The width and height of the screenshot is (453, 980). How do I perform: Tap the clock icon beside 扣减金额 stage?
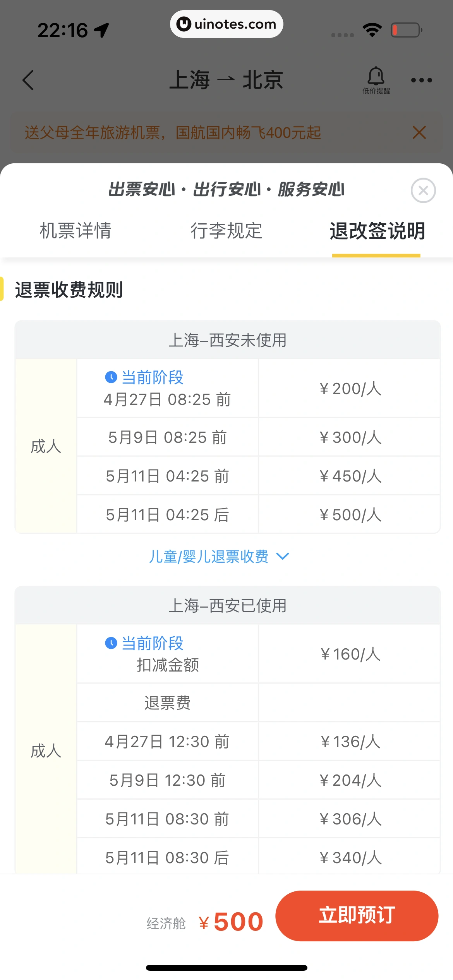tap(111, 643)
